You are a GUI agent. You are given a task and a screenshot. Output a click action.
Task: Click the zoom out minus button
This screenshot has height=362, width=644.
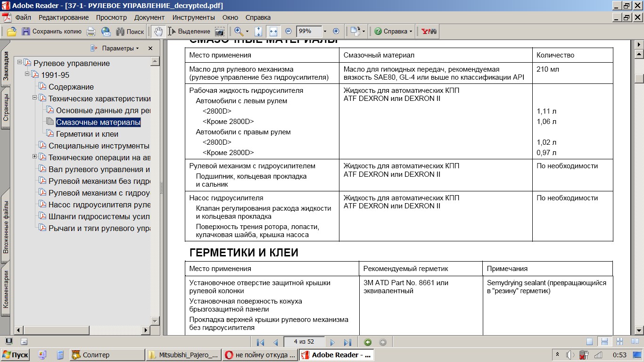[x=289, y=32]
